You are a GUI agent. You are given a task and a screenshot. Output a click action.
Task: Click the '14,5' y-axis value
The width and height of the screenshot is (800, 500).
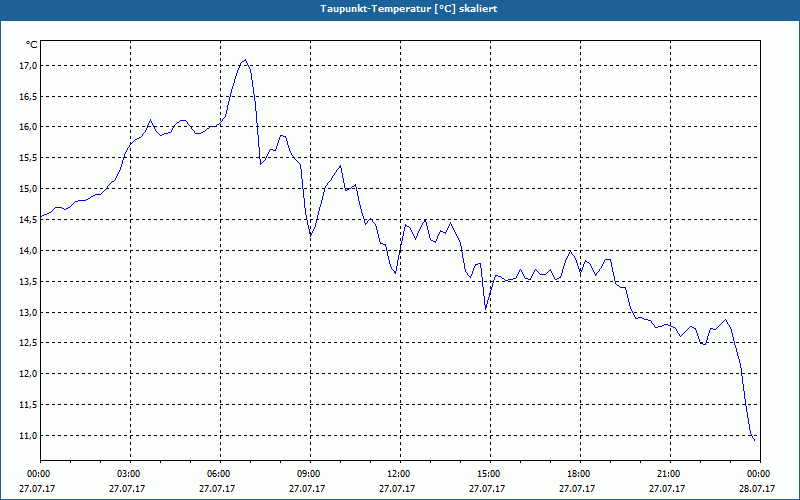click(29, 219)
